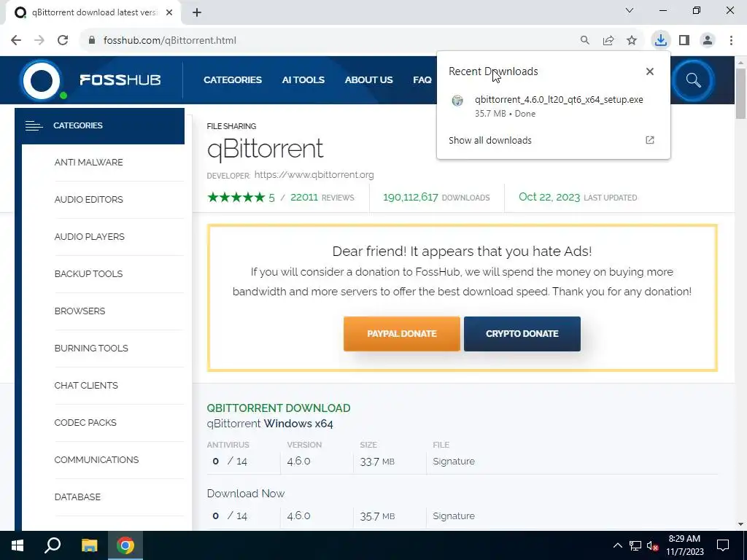Open the ABOUT US nav item
The image size is (747, 560).
click(x=368, y=80)
